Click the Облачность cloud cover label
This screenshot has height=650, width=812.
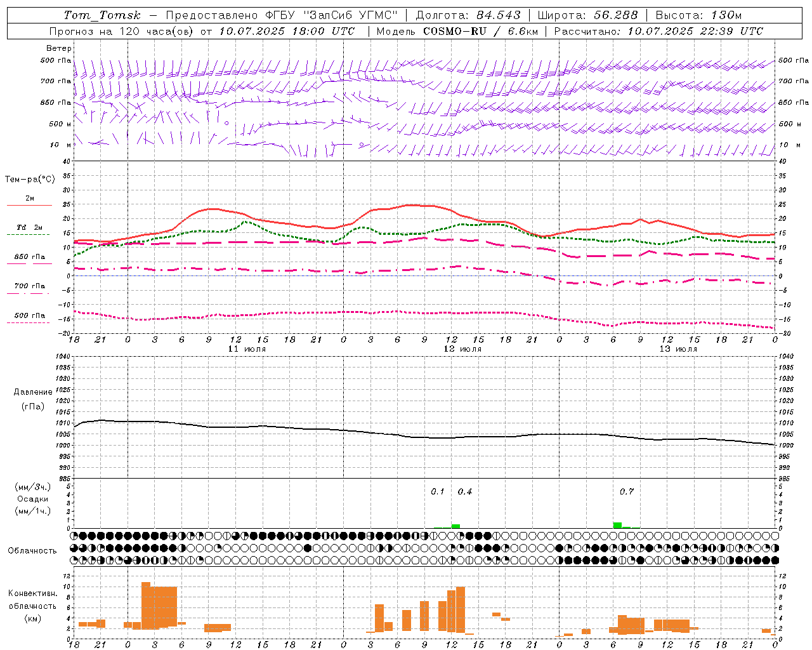32,551
